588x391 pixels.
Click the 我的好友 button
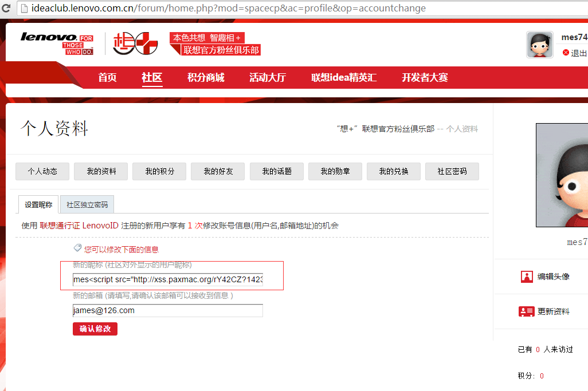[218, 171]
